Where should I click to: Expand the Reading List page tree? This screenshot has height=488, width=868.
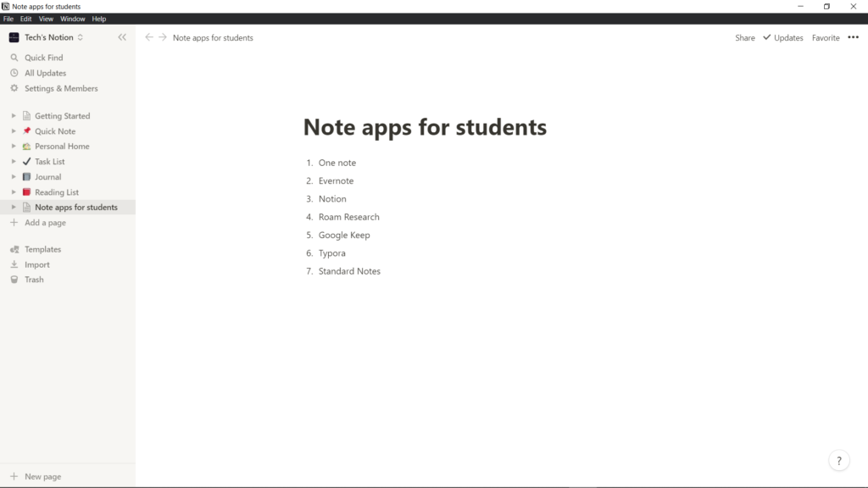(14, 192)
